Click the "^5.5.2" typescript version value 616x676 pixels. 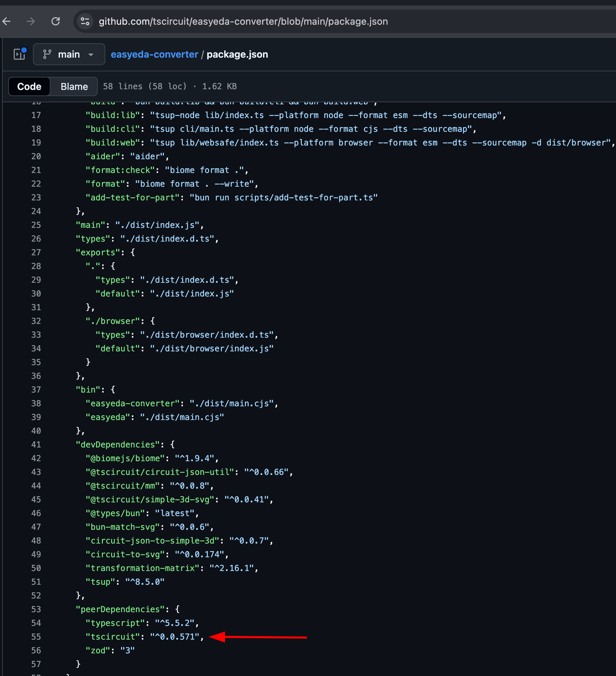pyautogui.click(x=175, y=623)
